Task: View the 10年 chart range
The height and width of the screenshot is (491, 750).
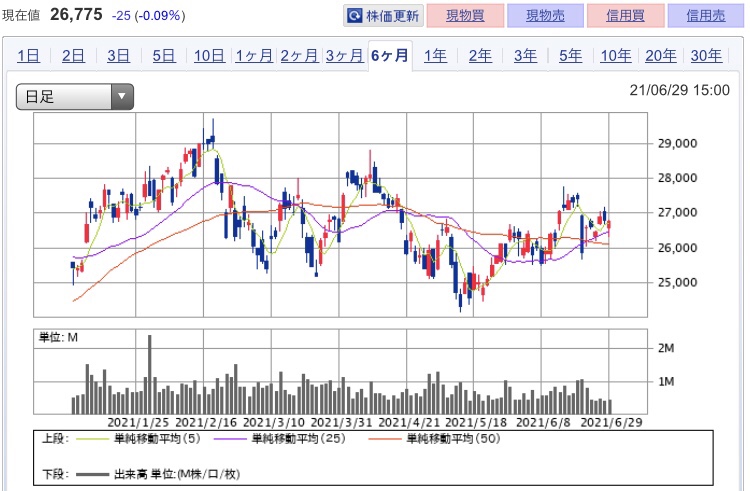Action: 616,56
